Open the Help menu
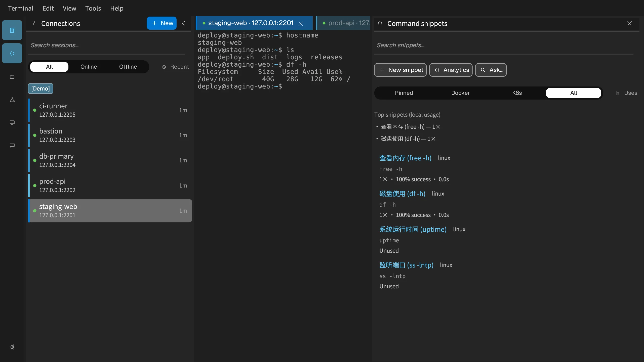This screenshot has width=644, height=362. click(117, 8)
